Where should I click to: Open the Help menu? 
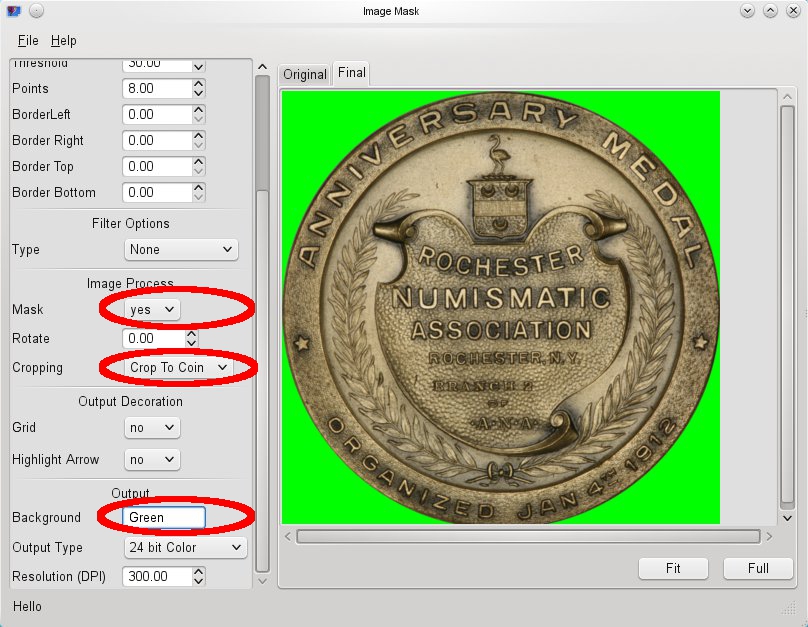[x=63, y=41]
